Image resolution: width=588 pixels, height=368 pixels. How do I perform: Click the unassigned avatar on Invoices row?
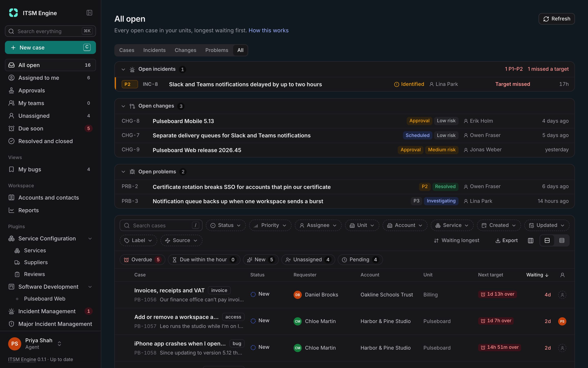(562, 295)
